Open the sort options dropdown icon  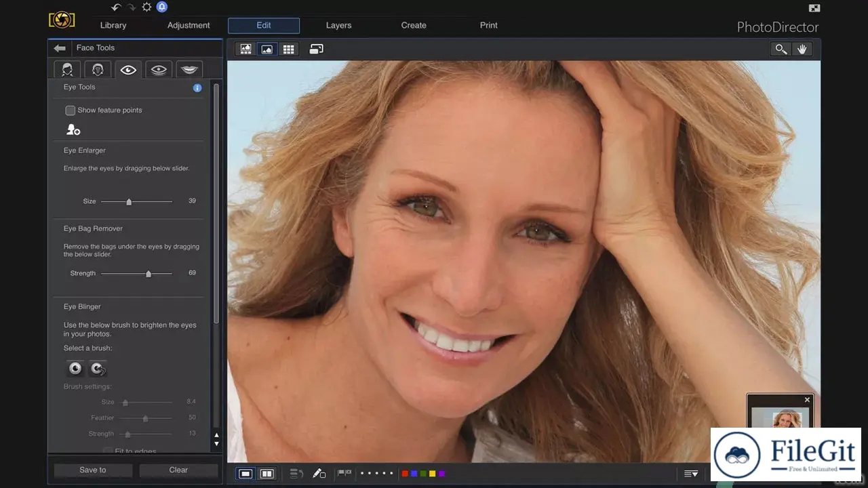coord(691,474)
